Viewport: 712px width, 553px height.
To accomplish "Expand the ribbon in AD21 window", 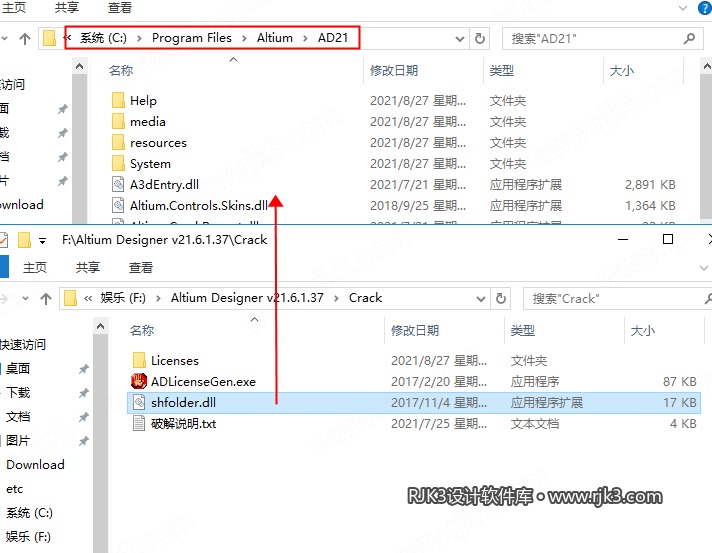I will point(682,8).
